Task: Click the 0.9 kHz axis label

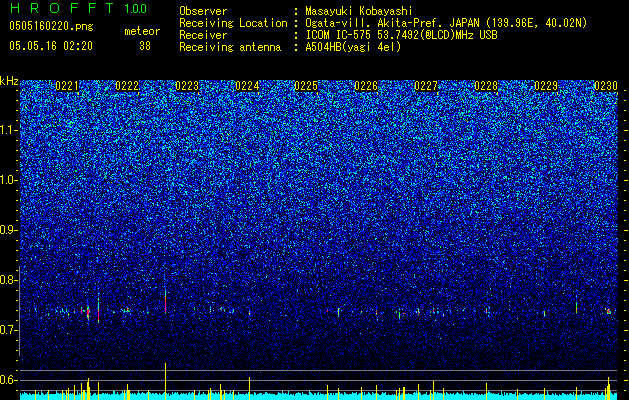Action: (x=9, y=230)
